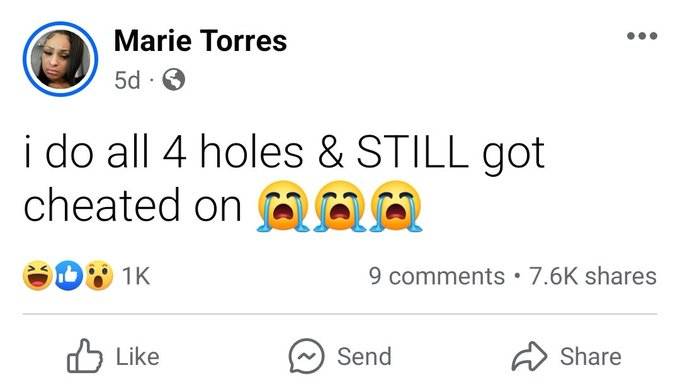View the 1K reactions count list
Image resolution: width=680 pixels, height=392 pixels.
[x=136, y=276]
